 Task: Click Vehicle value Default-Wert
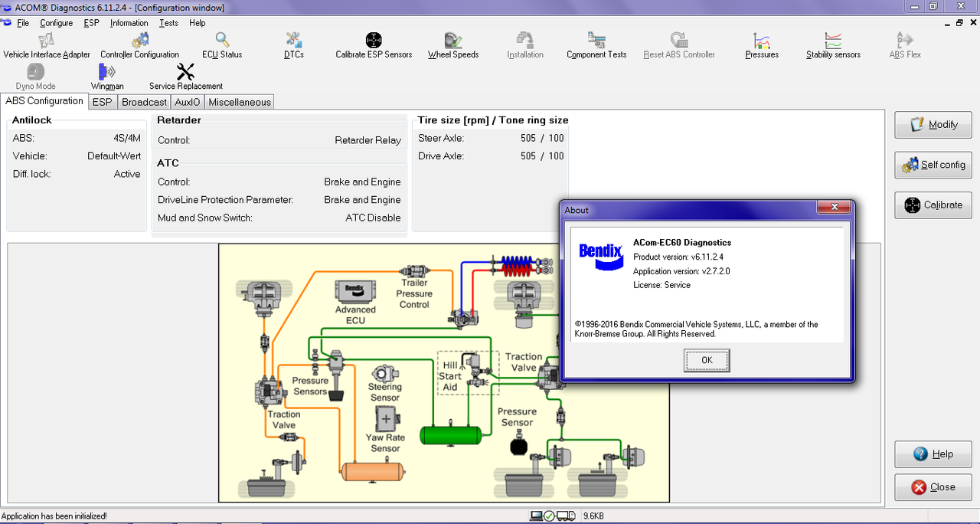(114, 156)
